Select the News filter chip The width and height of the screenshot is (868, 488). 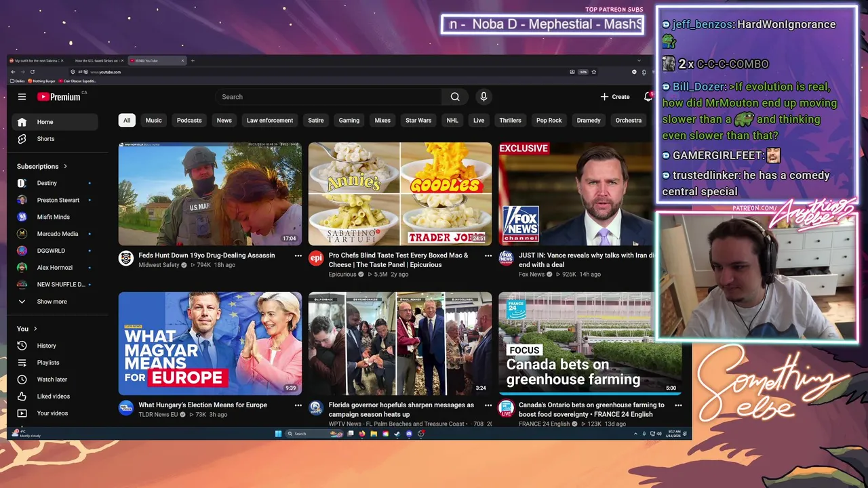click(x=224, y=121)
